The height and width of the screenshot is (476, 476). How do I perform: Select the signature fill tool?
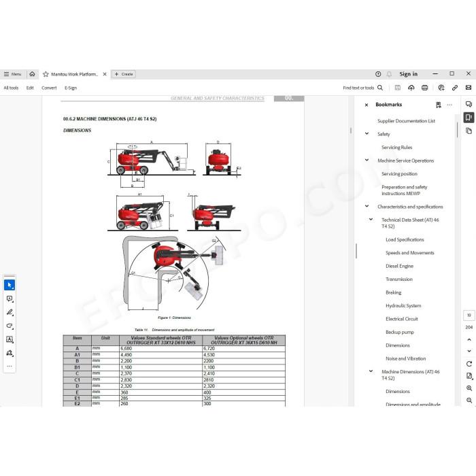[x=10, y=353]
